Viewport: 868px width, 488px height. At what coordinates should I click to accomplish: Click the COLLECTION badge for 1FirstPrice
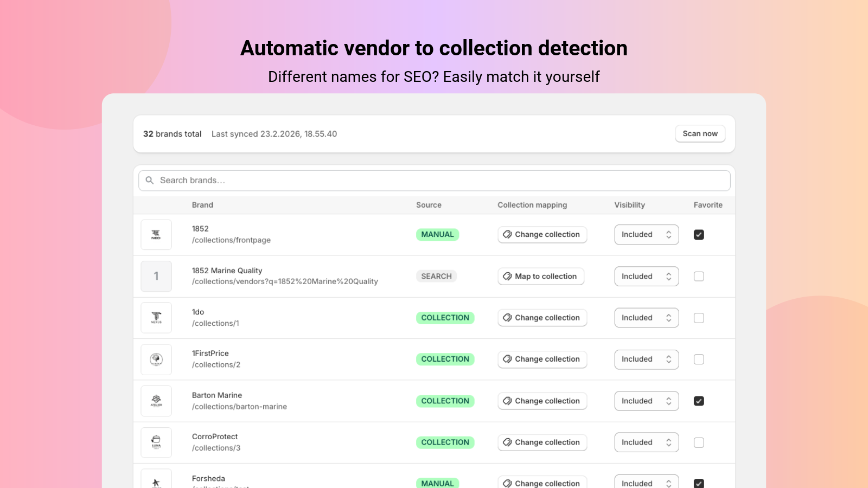point(445,359)
